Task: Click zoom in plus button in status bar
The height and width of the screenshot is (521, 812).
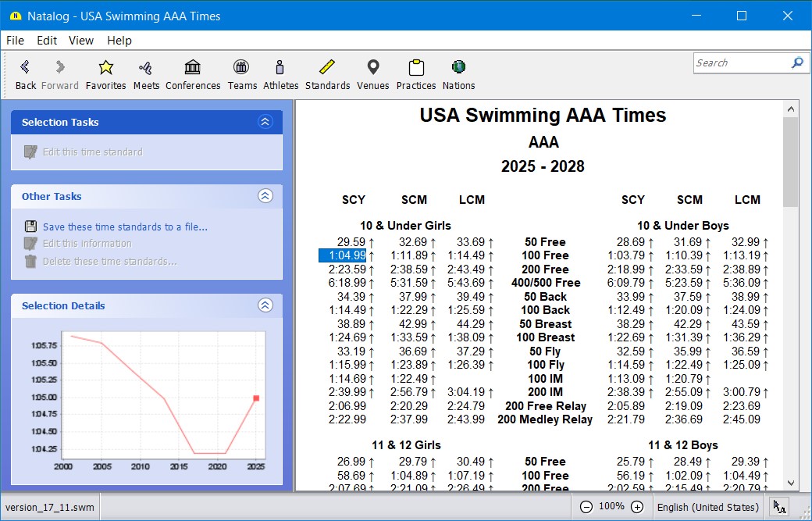Action: (637, 507)
